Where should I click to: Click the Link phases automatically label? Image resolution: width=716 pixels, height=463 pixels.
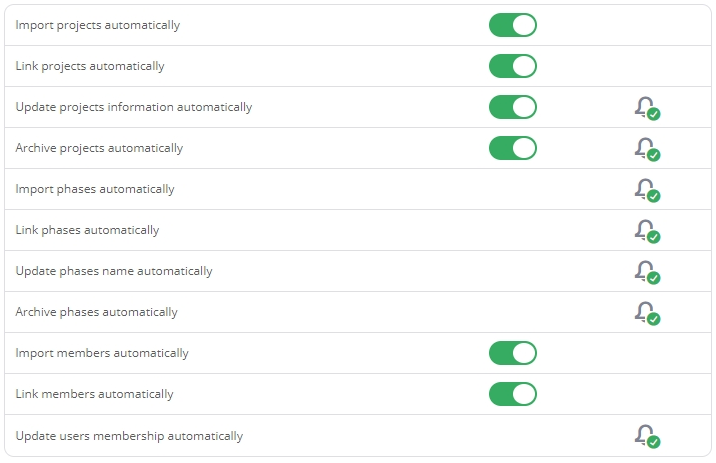pyautogui.click(x=87, y=230)
